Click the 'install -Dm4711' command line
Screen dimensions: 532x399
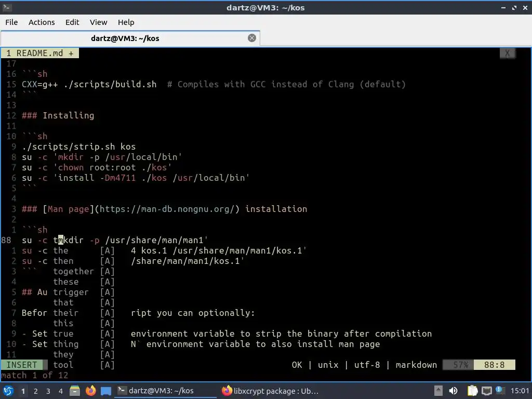[x=136, y=178]
